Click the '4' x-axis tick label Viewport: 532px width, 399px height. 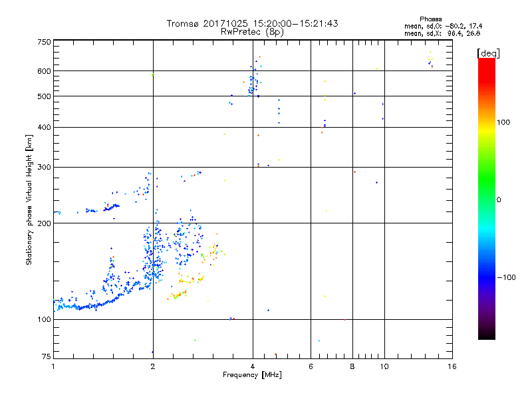point(253,366)
